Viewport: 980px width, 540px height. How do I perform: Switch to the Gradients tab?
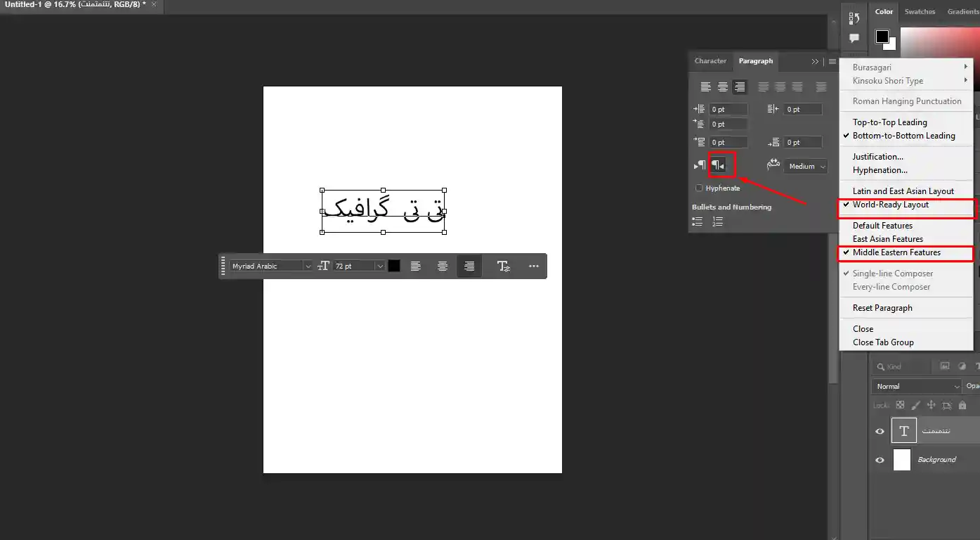[x=962, y=11]
